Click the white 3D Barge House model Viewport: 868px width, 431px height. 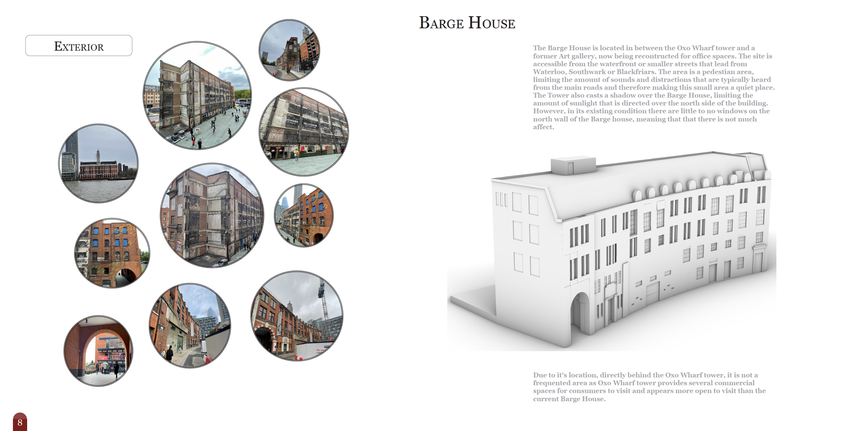click(611, 250)
